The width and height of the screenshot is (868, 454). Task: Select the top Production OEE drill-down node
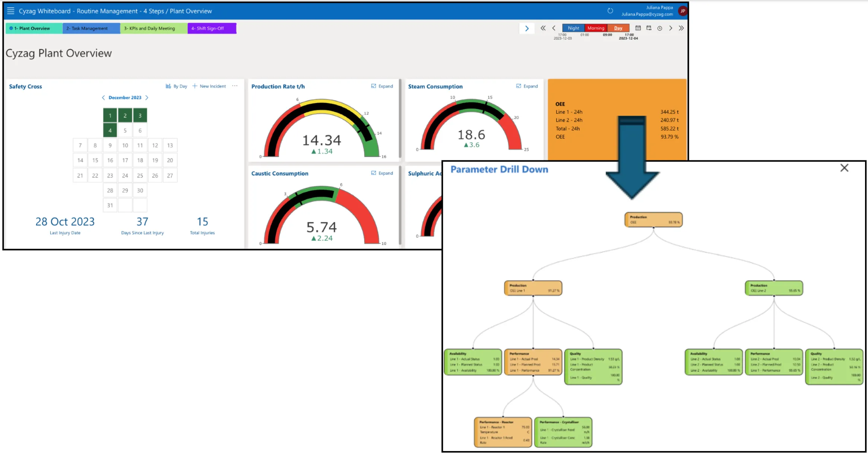tap(653, 220)
